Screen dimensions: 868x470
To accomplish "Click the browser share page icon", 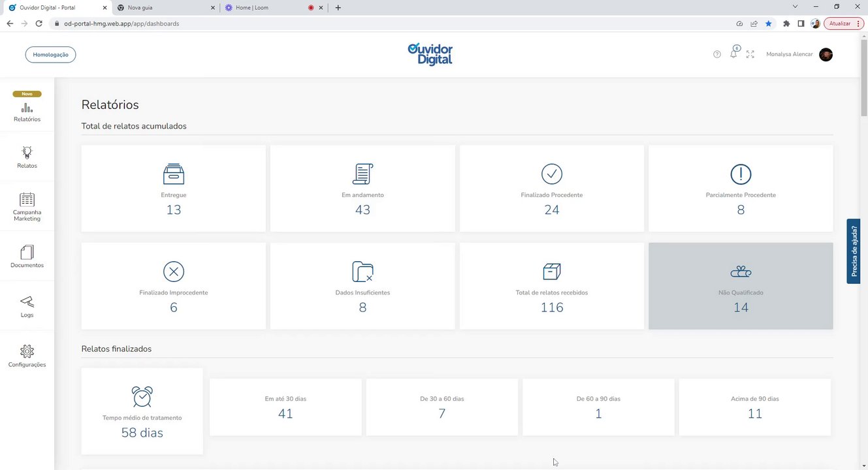I will pyautogui.click(x=754, y=23).
